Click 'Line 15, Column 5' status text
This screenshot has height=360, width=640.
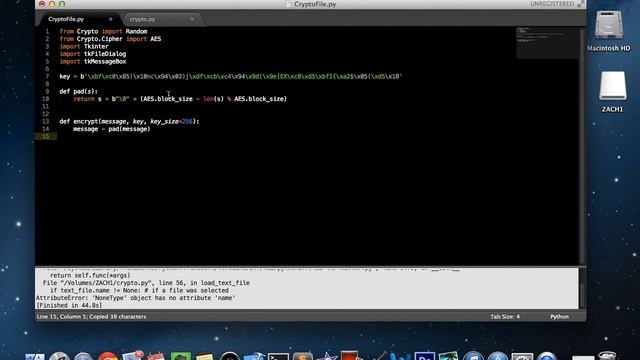point(61,317)
